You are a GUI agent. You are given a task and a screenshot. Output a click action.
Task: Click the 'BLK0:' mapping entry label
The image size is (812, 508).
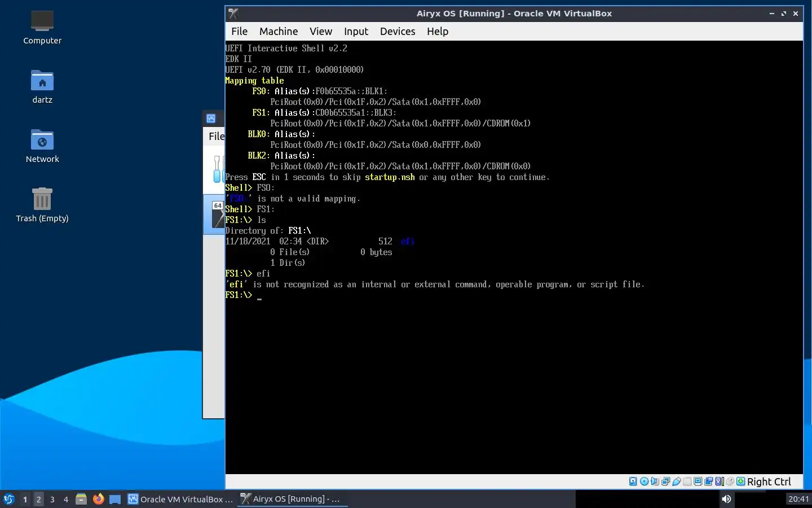[x=258, y=134]
